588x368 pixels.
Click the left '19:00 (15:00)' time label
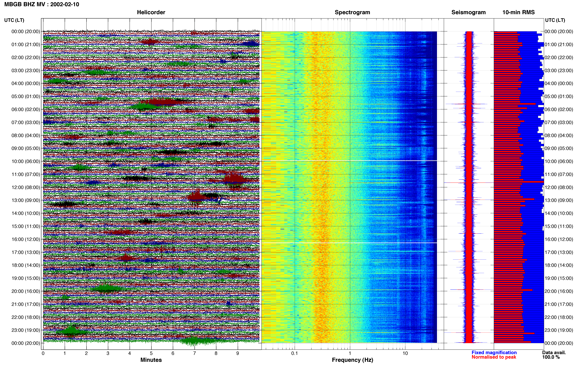26,278
